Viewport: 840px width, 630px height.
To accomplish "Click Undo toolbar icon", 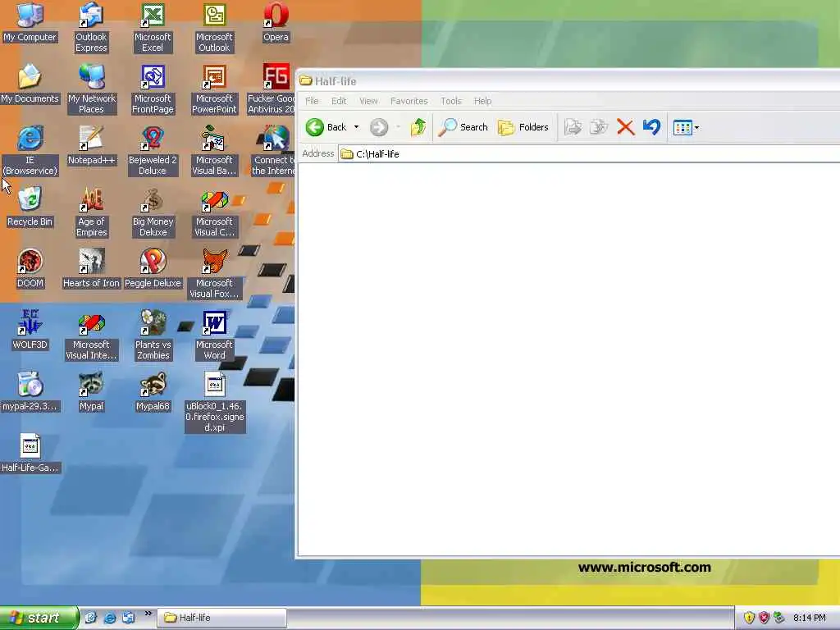I will coord(651,127).
